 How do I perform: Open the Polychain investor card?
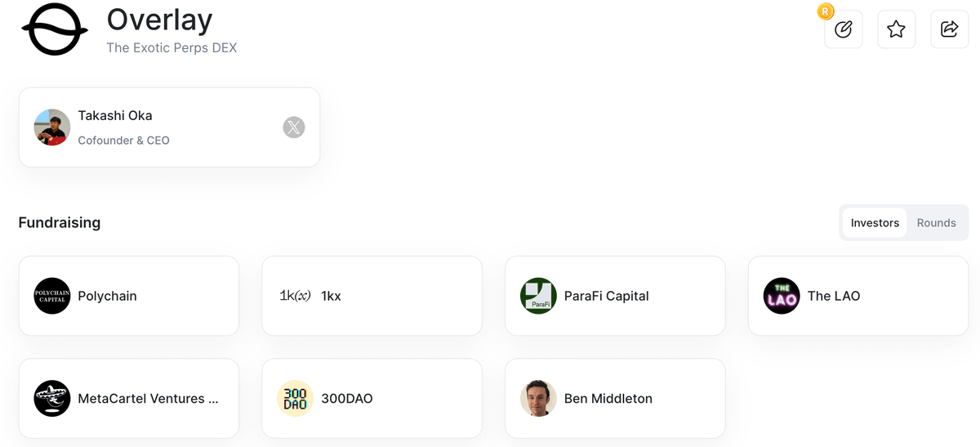pyautogui.click(x=128, y=296)
